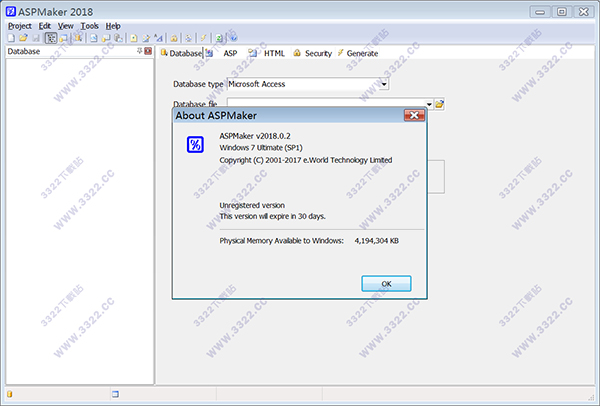Click the New project blank-page toolbar icon
Viewport: 600px width, 406px height.
coord(11,38)
